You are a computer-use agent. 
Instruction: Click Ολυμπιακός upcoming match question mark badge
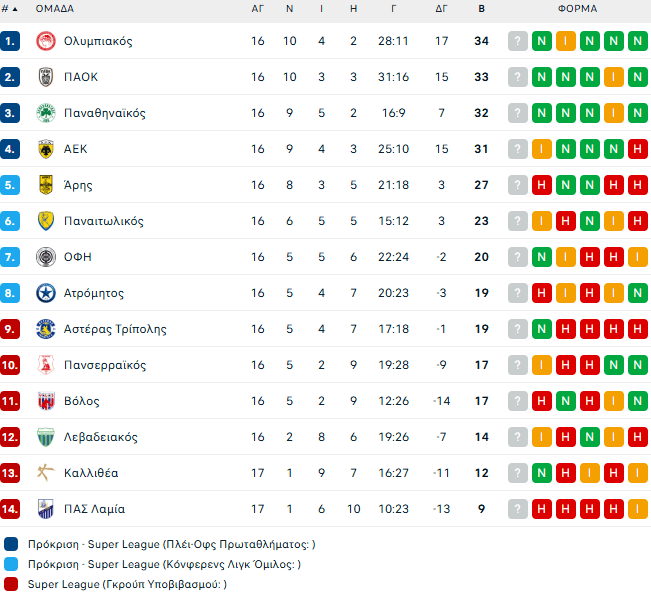point(517,41)
